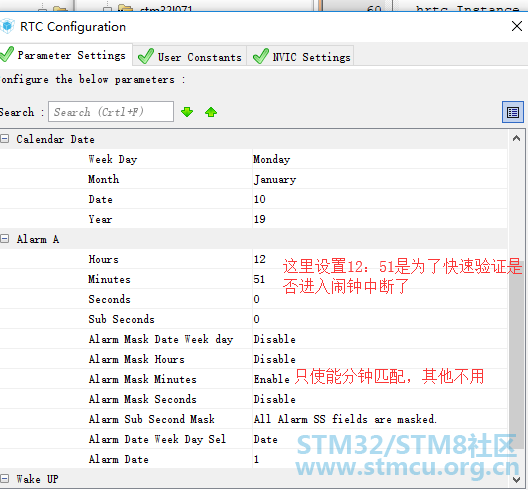Select the Year parameter label
The image size is (528, 490).
click(x=100, y=219)
